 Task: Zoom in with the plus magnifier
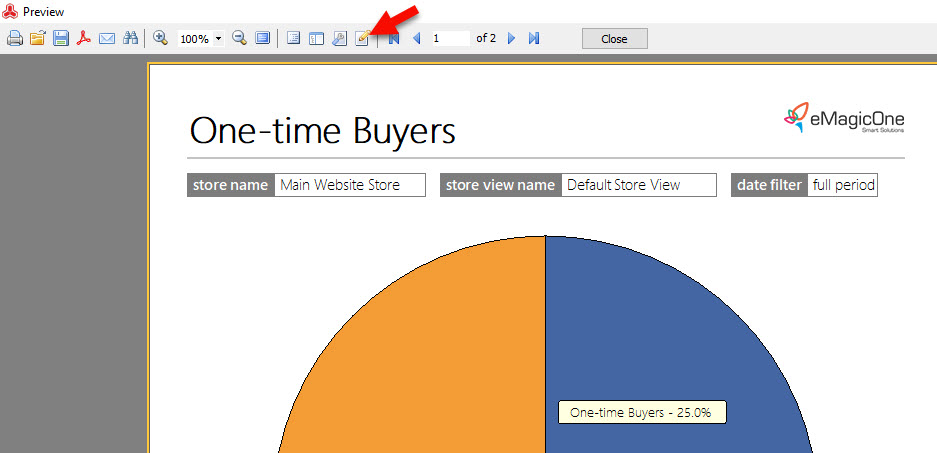(x=160, y=38)
